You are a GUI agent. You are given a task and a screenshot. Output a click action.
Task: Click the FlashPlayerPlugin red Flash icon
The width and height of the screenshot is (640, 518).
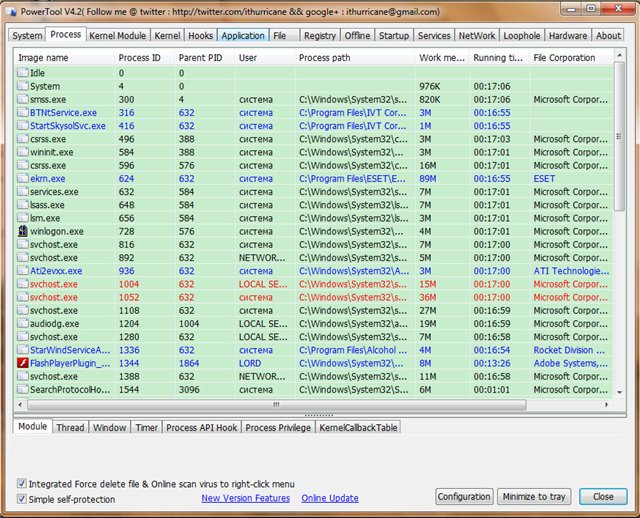(x=23, y=363)
